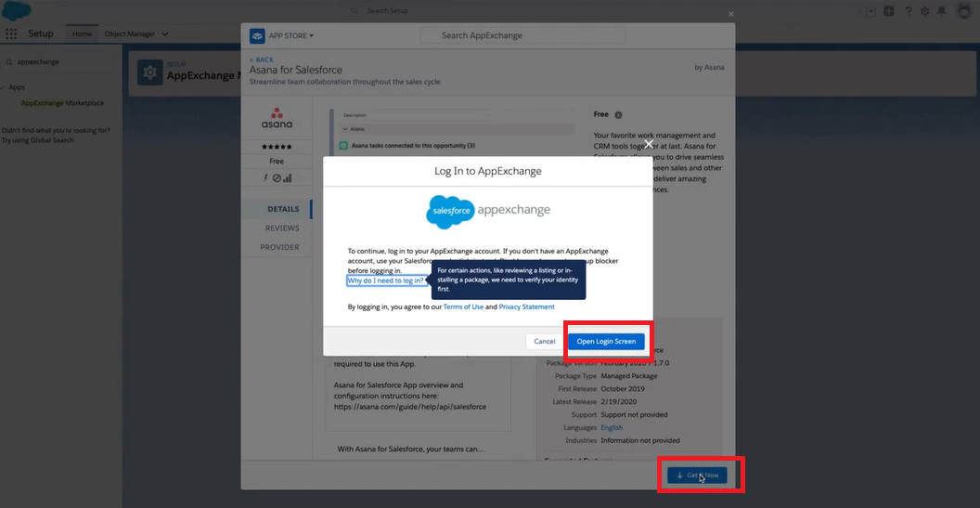Viewport: 980px width, 508px height.
Task: Click the asana.com guide URL text
Action: pyautogui.click(x=409, y=407)
